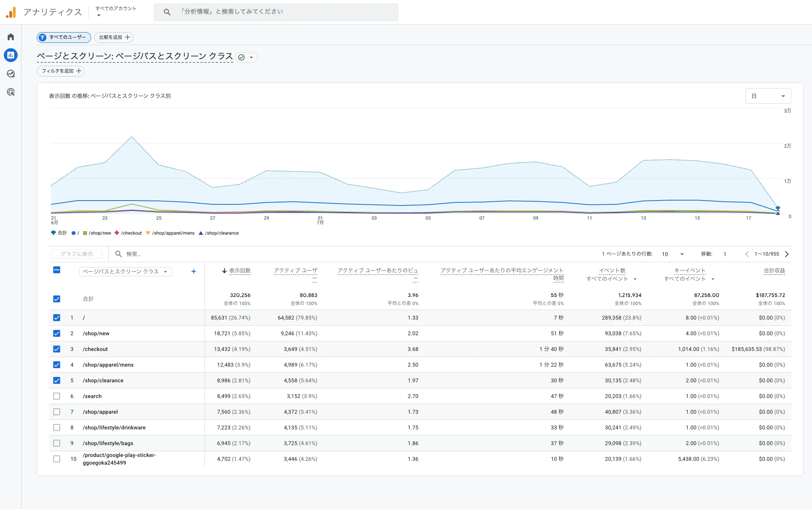The image size is (812, 509).
Task: Open the すべてのアカウント account dropdown
Action: tap(116, 11)
